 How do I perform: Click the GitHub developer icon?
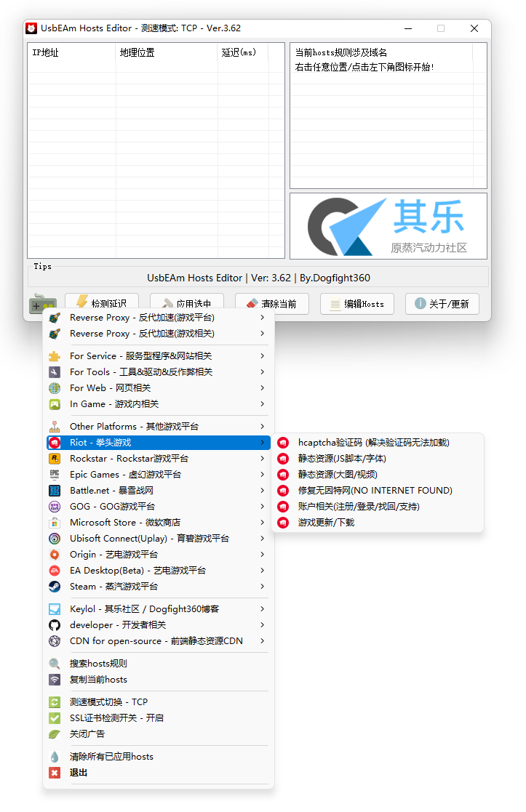55,625
